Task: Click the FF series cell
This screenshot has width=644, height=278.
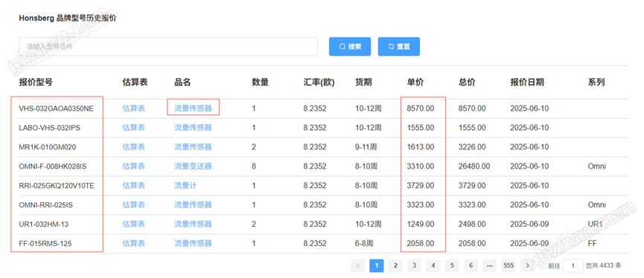Action: pos(592,244)
